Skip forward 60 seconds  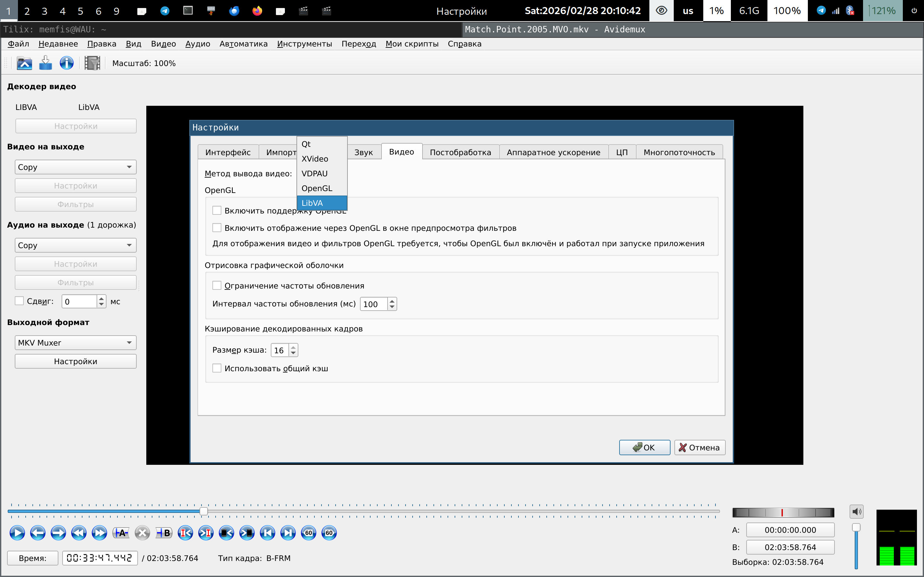click(329, 533)
